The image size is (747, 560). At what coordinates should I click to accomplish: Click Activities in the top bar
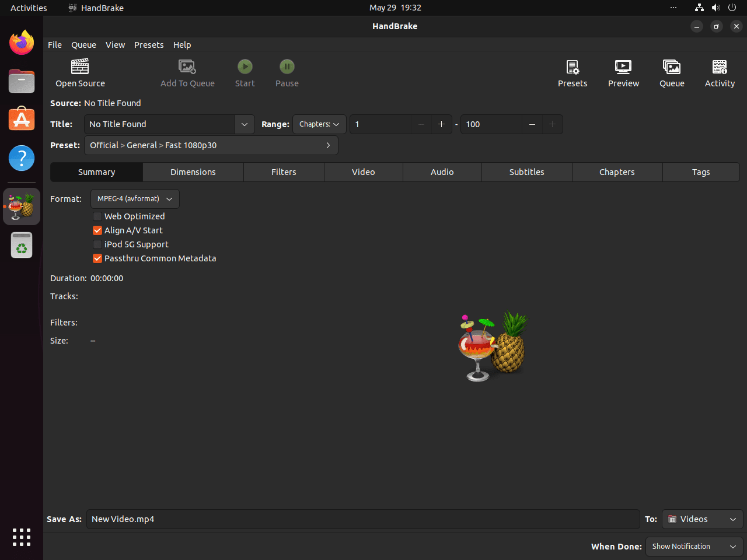29,8
